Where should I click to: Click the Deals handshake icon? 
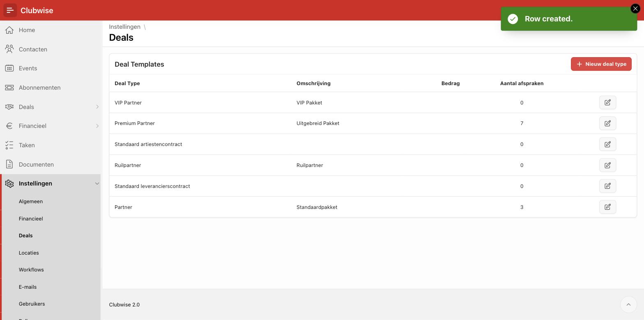(9, 107)
